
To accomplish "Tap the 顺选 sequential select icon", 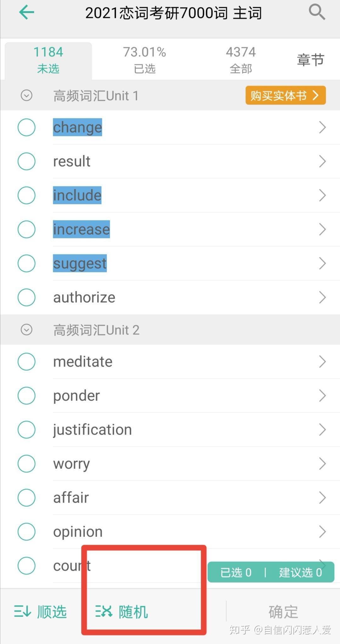I will 23,612.
